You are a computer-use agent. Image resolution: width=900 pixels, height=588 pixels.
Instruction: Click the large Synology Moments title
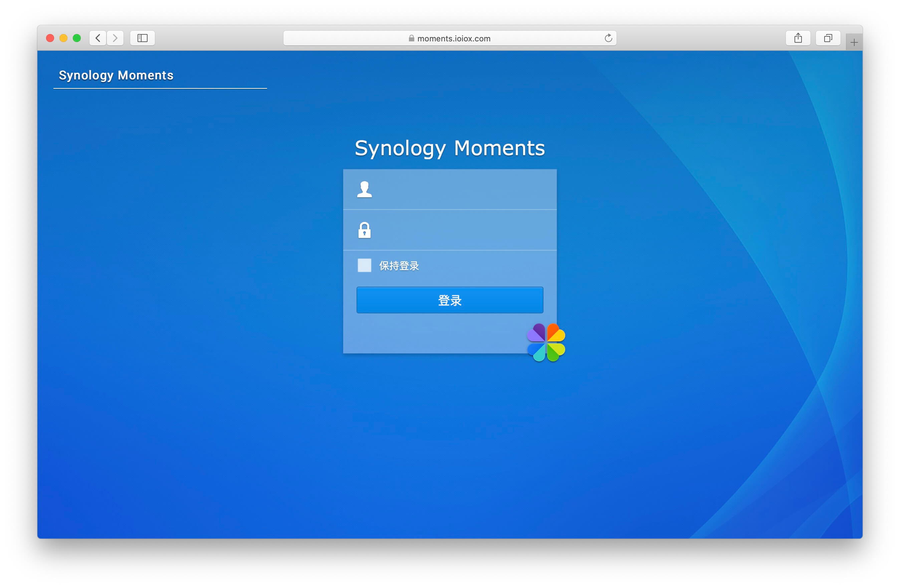[450, 148]
